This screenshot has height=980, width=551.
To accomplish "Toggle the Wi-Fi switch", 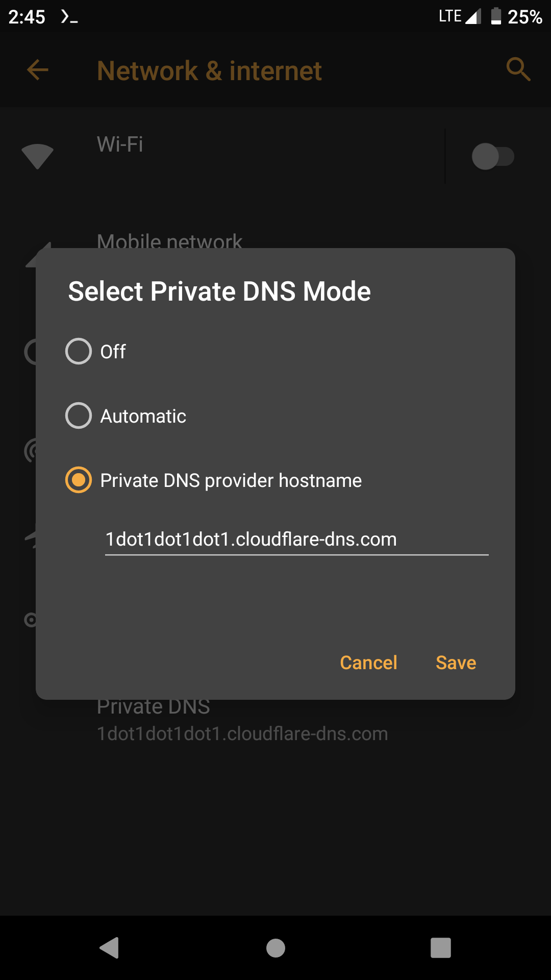I will pyautogui.click(x=493, y=156).
